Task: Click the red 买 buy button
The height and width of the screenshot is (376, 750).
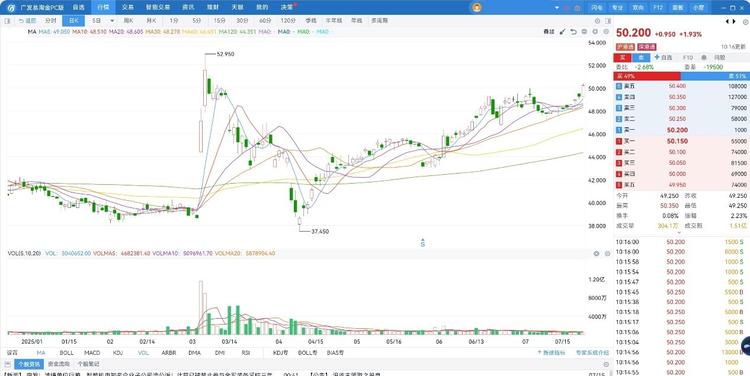Action: [623, 57]
